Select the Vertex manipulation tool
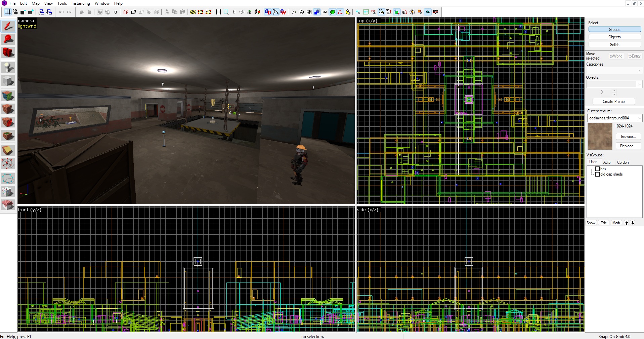 pyautogui.click(x=8, y=164)
